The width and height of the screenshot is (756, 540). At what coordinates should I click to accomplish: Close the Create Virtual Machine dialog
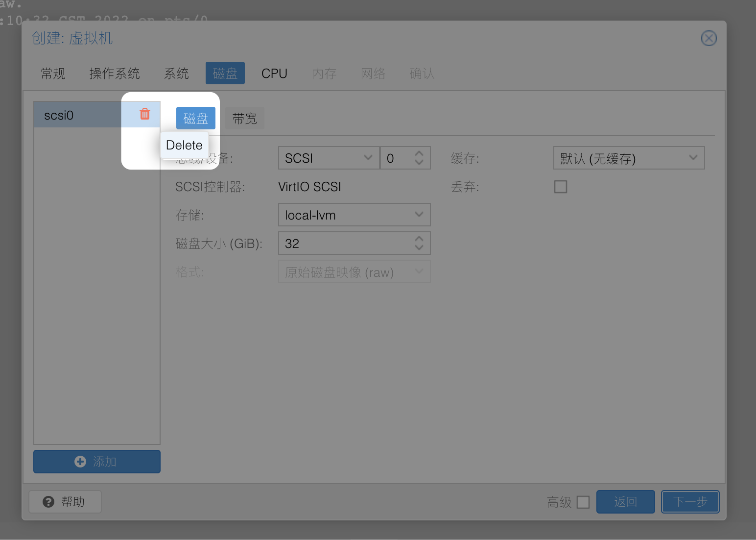point(709,38)
